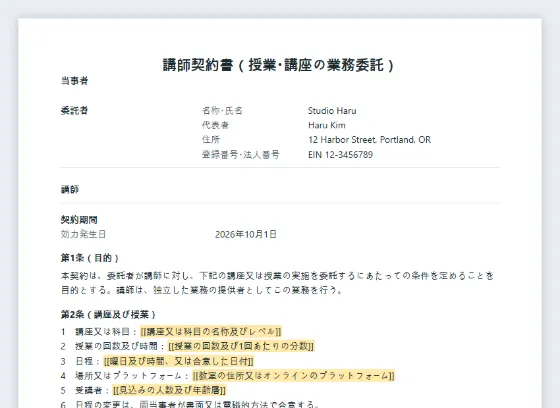This screenshot has width=560, height=408.
Task: Click the 契約期間 heading
Action: click(x=79, y=220)
